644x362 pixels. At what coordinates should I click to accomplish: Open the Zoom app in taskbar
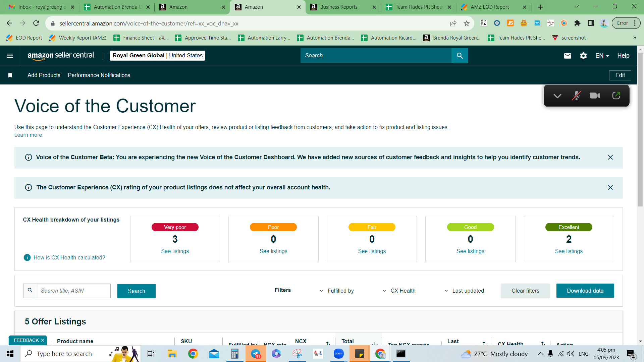[x=339, y=354]
